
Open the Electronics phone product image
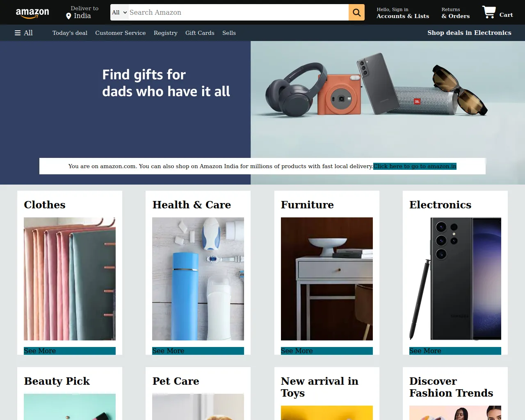pos(455,279)
